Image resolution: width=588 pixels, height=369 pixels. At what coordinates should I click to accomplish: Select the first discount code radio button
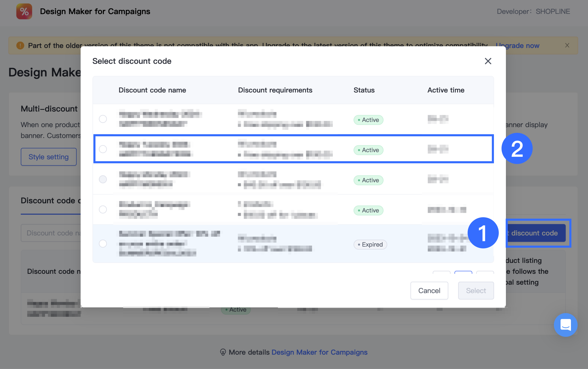point(103,119)
